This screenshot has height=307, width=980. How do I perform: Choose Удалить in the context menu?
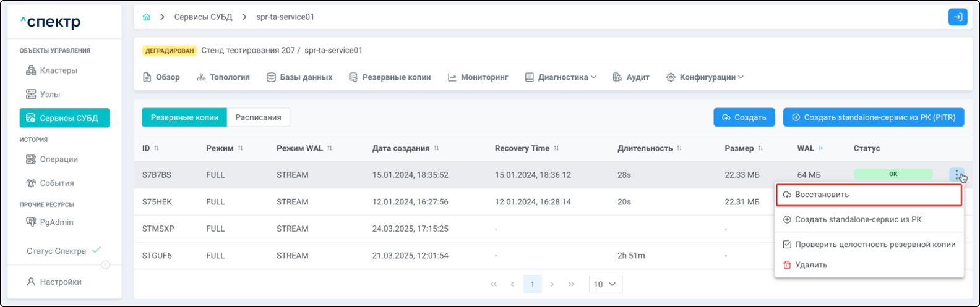tap(810, 265)
